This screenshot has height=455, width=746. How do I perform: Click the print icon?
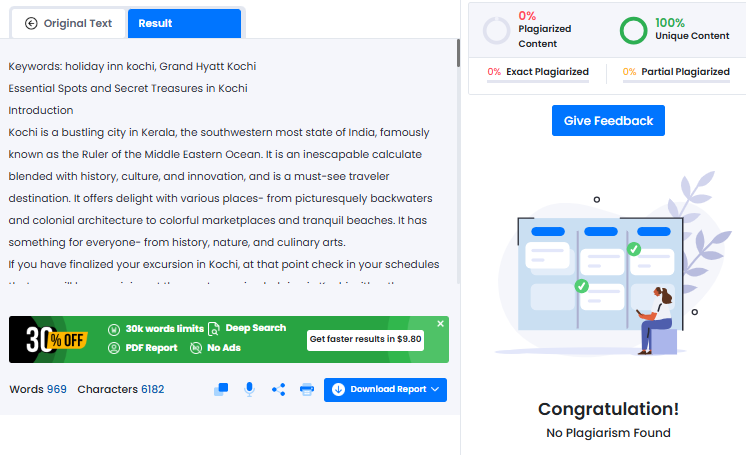point(307,389)
